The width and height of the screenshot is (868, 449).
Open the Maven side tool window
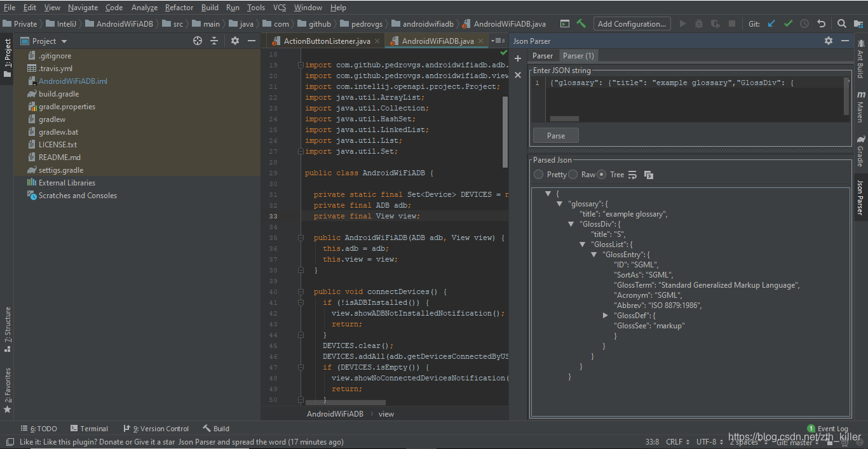[860, 106]
